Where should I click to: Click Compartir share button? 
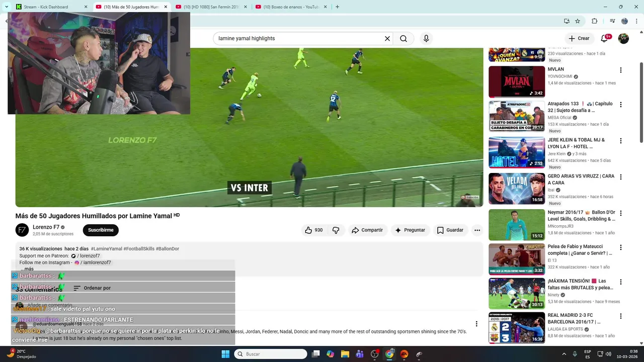pyautogui.click(x=367, y=230)
